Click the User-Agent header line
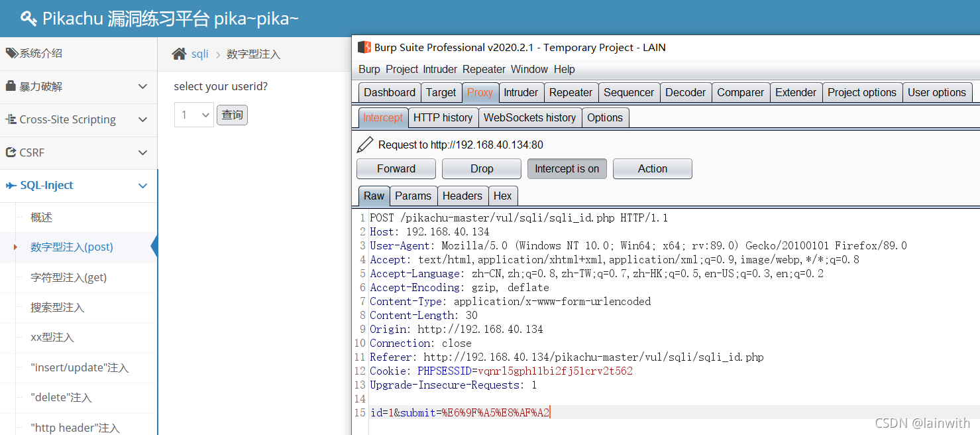 coord(638,245)
